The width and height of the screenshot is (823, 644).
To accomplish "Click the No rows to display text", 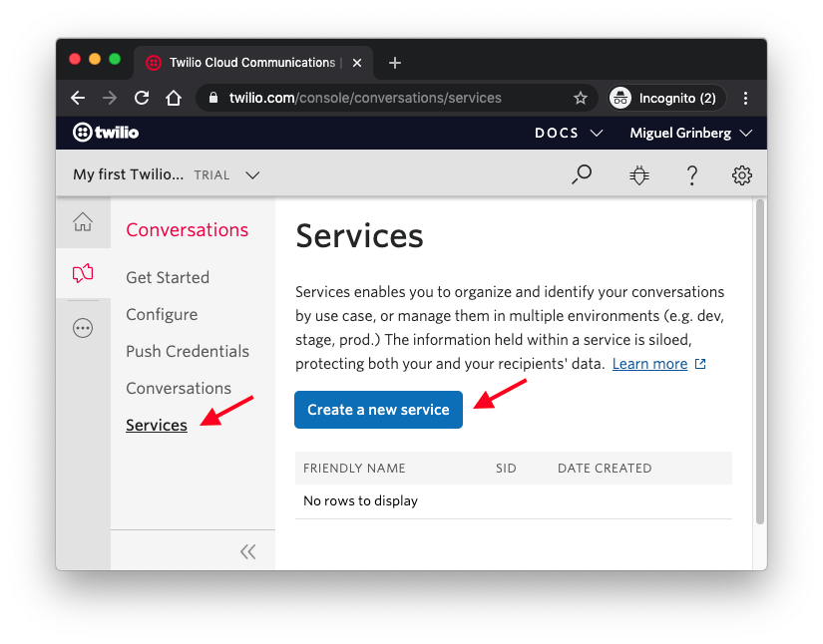I will (360, 500).
